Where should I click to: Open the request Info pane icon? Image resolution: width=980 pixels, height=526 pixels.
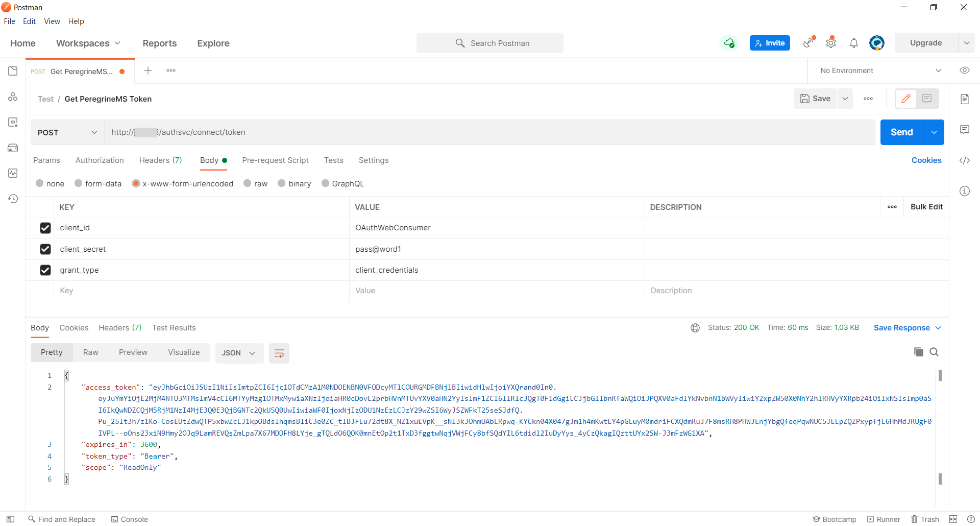point(965,191)
